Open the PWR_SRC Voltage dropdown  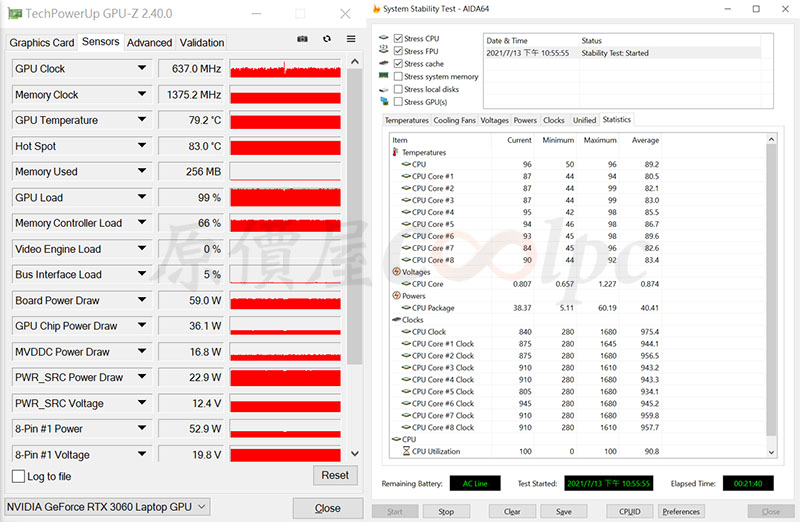click(x=142, y=403)
